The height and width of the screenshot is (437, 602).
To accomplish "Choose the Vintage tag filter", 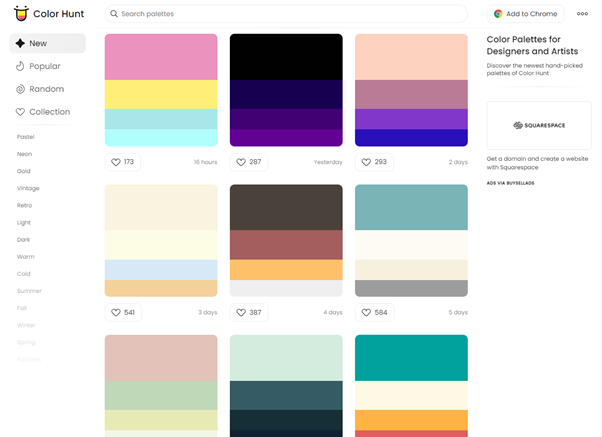I will tap(28, 188).
